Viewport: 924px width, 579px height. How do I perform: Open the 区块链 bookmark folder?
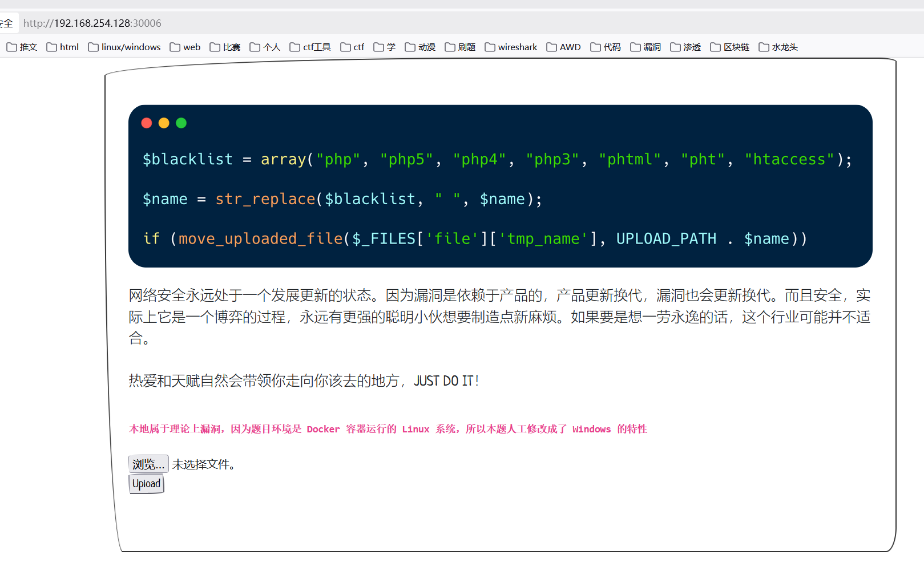(730, 47)
